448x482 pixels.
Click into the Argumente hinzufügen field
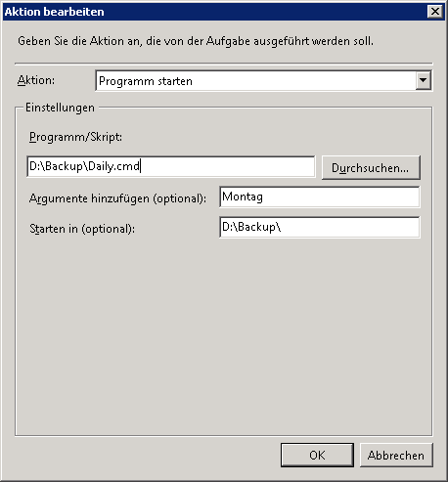(x=320, y=197)
